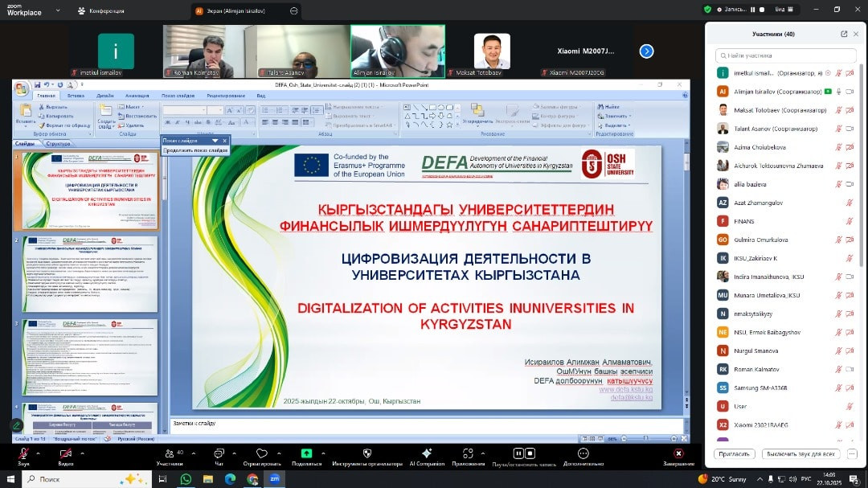The image size is (868, 488).
Task: Open AI Companion from the meeting toolbar
Action: (427, 454)
